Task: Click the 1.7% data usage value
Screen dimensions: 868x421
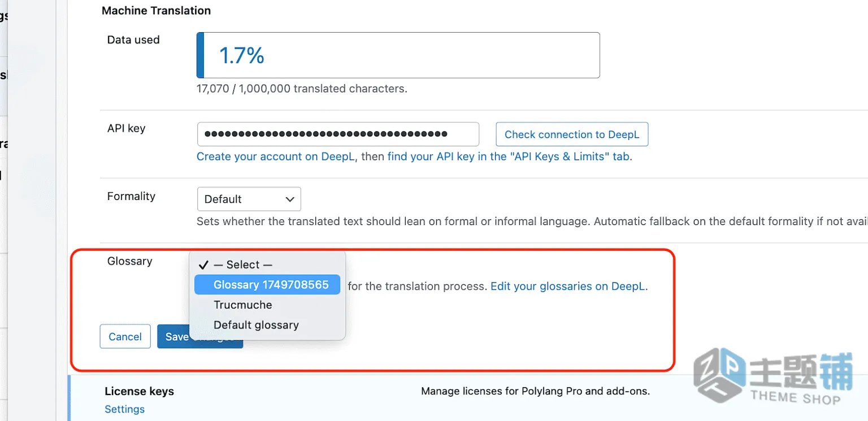Action: [241, 55]
